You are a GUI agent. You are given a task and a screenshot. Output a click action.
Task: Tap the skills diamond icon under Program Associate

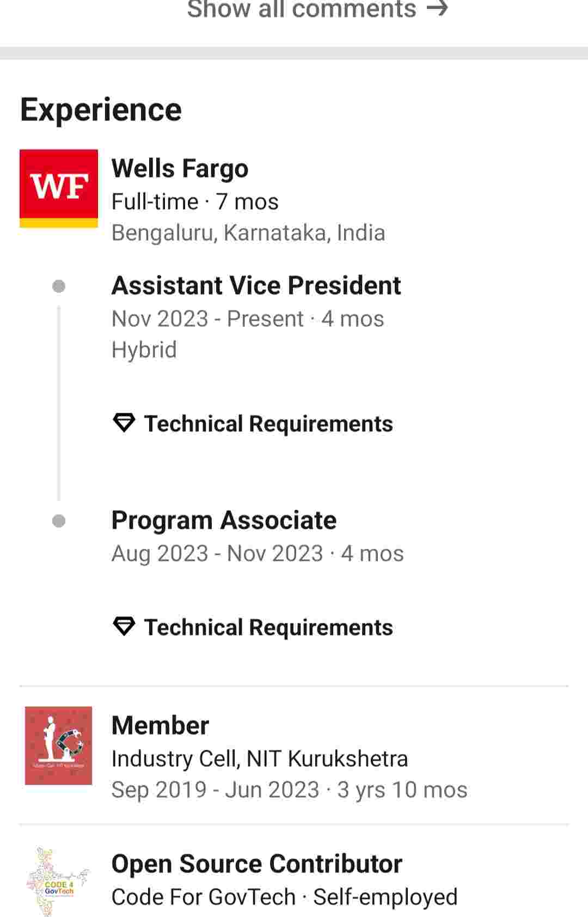pos(124,626)
